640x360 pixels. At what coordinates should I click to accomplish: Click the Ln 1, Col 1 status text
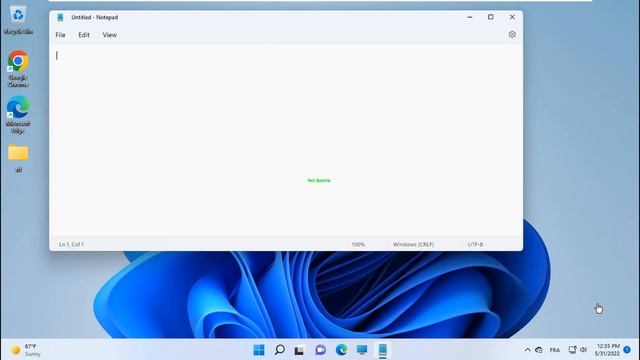(x=71, y=244)
